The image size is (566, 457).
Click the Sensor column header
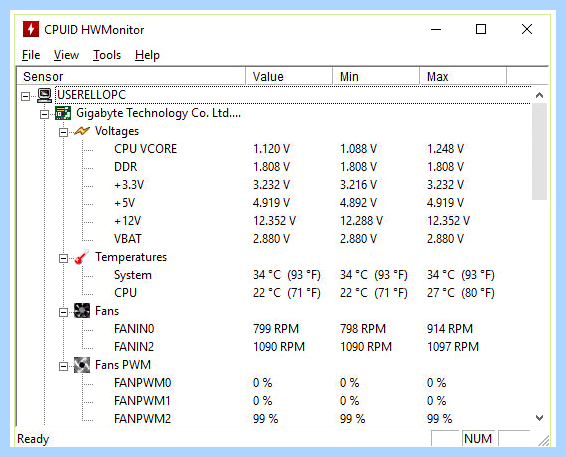coord(131,76)
